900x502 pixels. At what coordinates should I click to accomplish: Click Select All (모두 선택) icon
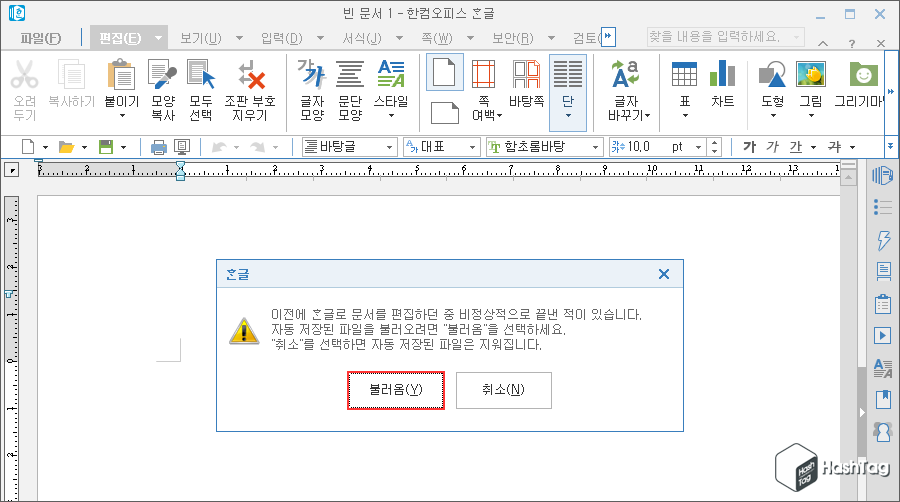point(201,75)
